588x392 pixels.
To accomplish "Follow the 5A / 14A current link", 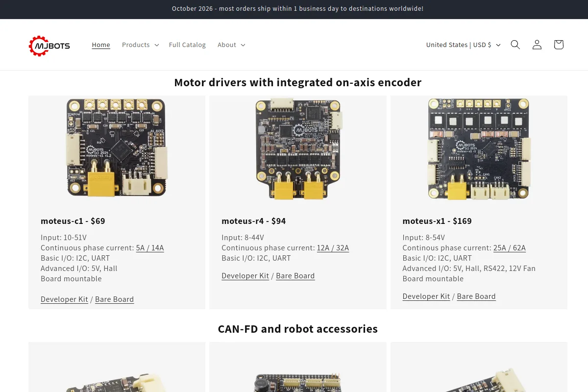I will 150,248.
